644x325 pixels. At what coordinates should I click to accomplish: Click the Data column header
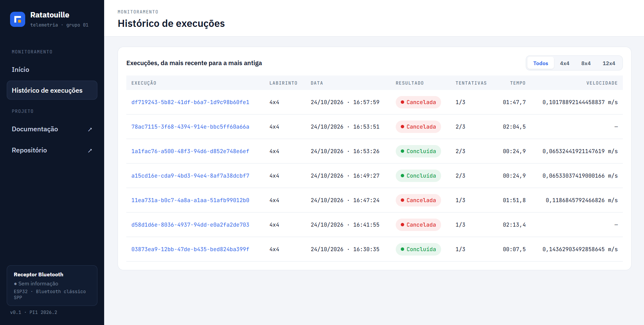pyautogui.click(x=317, y=83)
